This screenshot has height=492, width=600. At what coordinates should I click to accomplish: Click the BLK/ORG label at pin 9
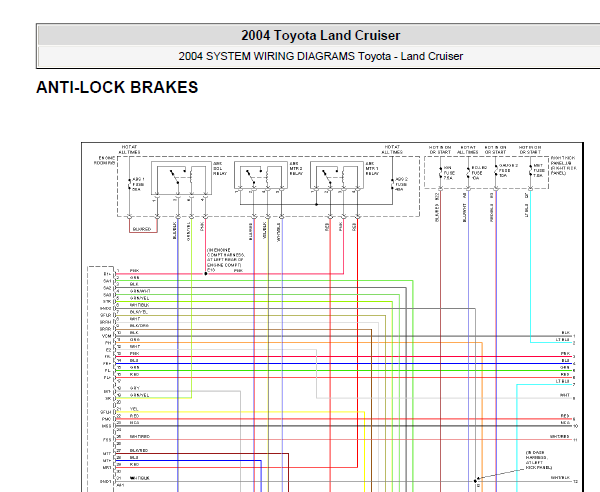[139, 326]
